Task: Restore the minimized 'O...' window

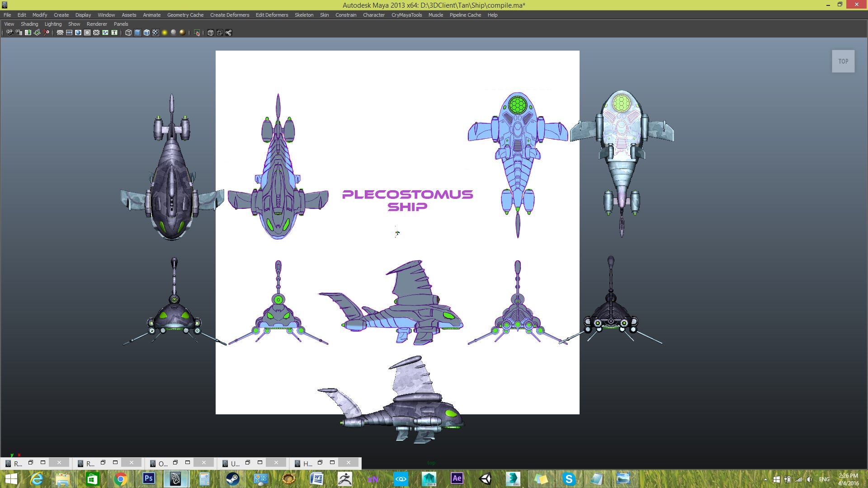Action: [175, 463]
